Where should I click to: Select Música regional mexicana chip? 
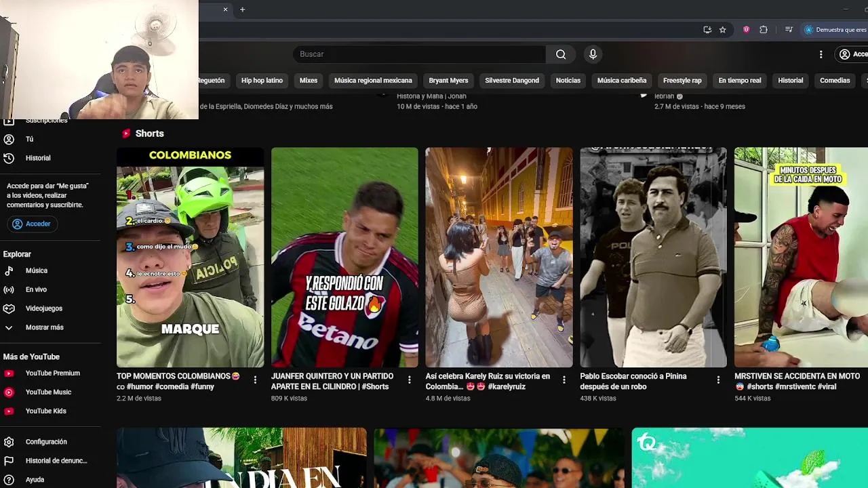[x=373, y=80]
